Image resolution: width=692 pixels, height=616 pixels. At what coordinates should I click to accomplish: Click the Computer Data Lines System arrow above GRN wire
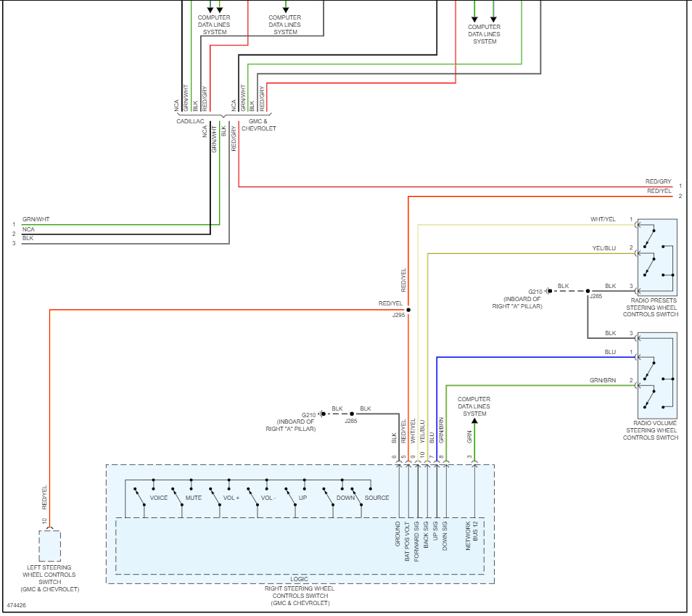point(474,422)
